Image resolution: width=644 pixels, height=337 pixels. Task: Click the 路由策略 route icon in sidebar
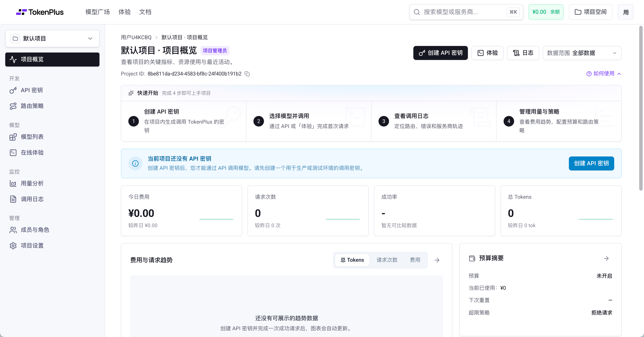pyautogui.click(x=13, y=106)
